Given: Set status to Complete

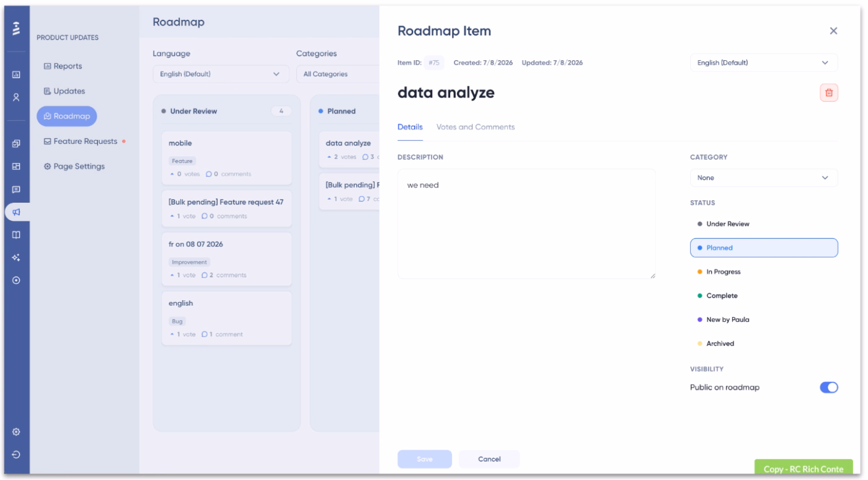Looking at the screenshot, I should coord(764,296).
